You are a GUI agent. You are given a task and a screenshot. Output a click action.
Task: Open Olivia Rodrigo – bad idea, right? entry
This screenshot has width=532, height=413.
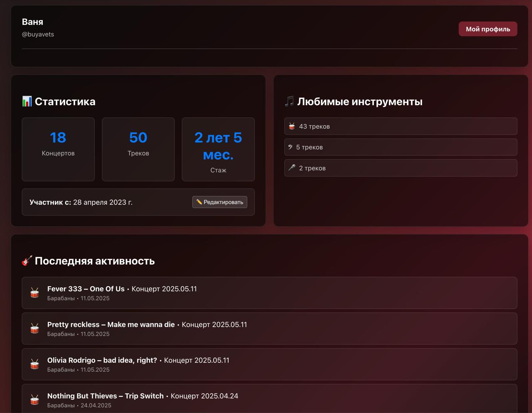[102, 360]
